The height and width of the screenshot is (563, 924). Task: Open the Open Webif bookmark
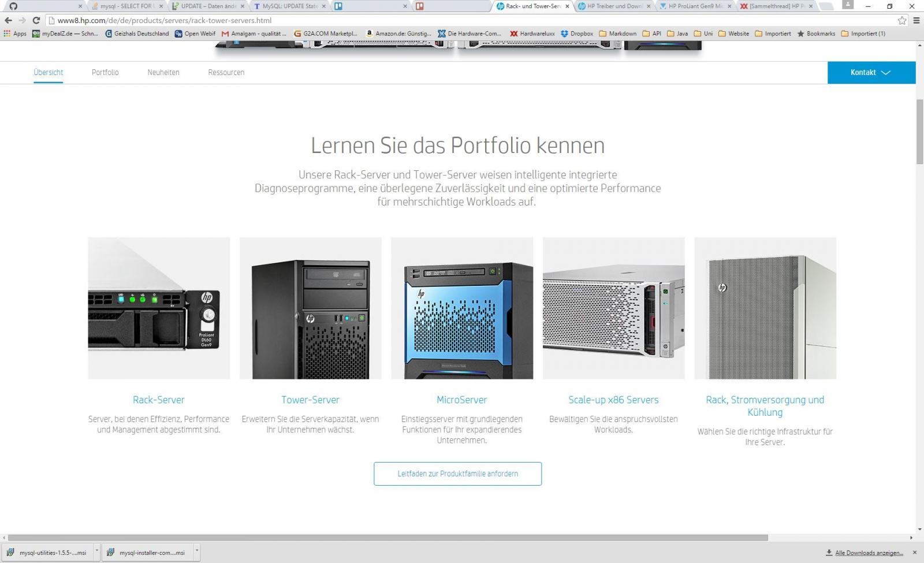click(195, 33)
